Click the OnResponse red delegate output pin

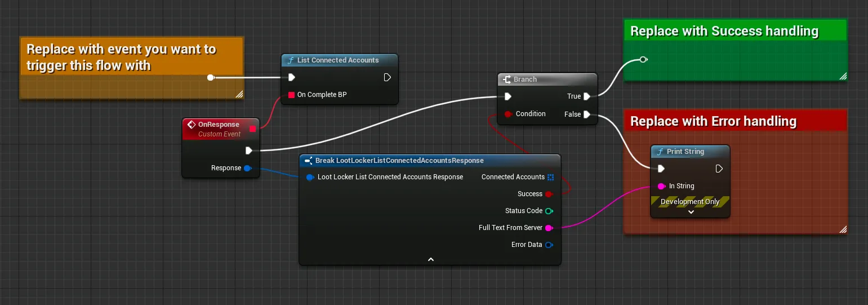tap(252, 129)
